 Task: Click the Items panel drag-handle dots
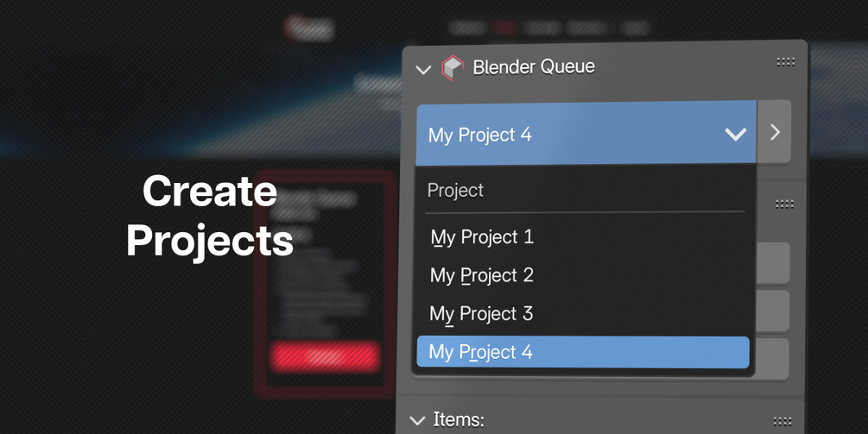click(x=782, y=422)
